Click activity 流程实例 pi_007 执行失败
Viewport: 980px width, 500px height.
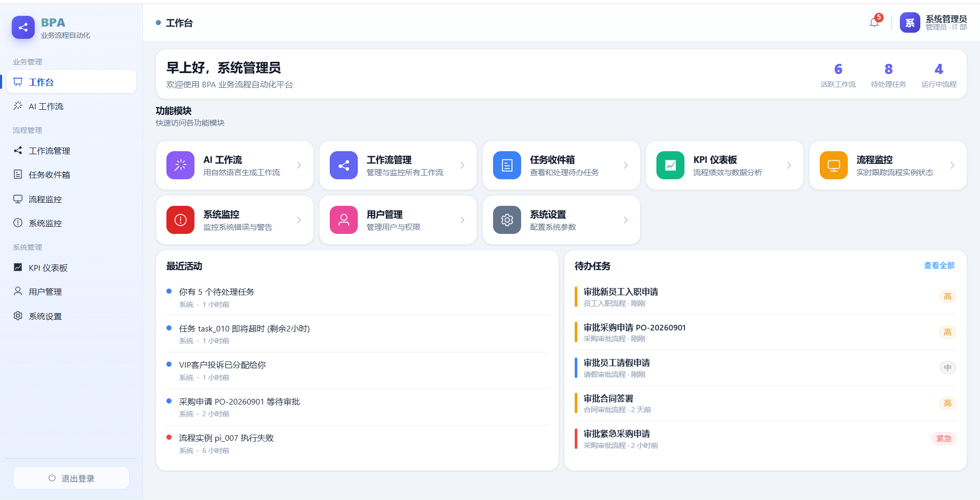[357, 443]
